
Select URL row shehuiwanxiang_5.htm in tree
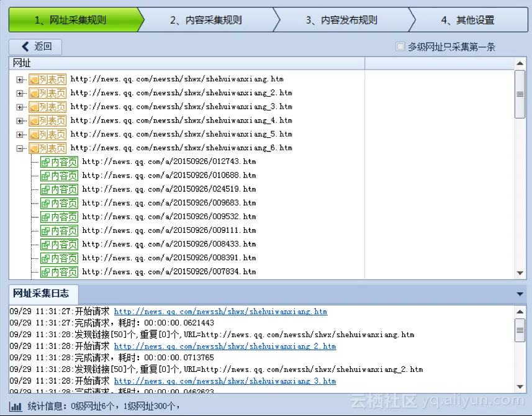coord(181,134)
